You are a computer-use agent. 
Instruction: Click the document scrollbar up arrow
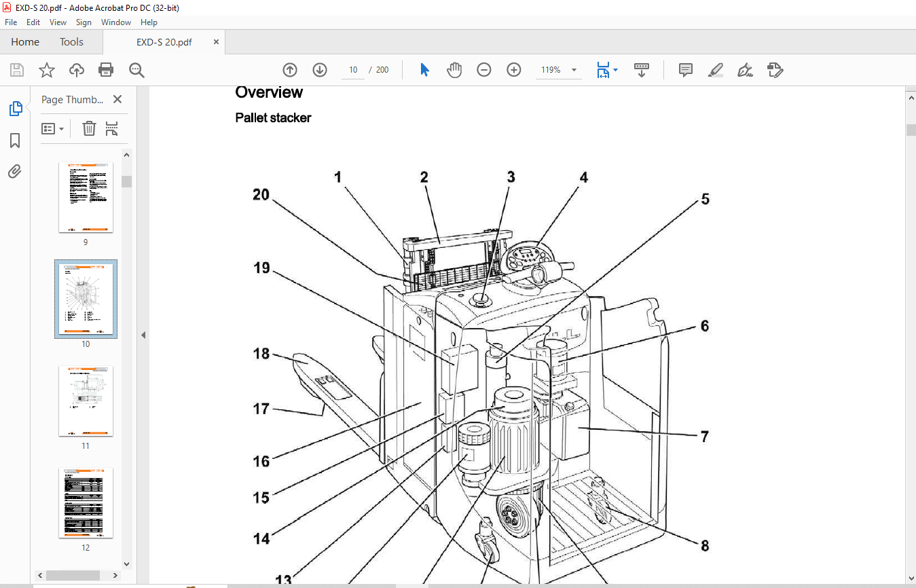(x=911, y=98)
